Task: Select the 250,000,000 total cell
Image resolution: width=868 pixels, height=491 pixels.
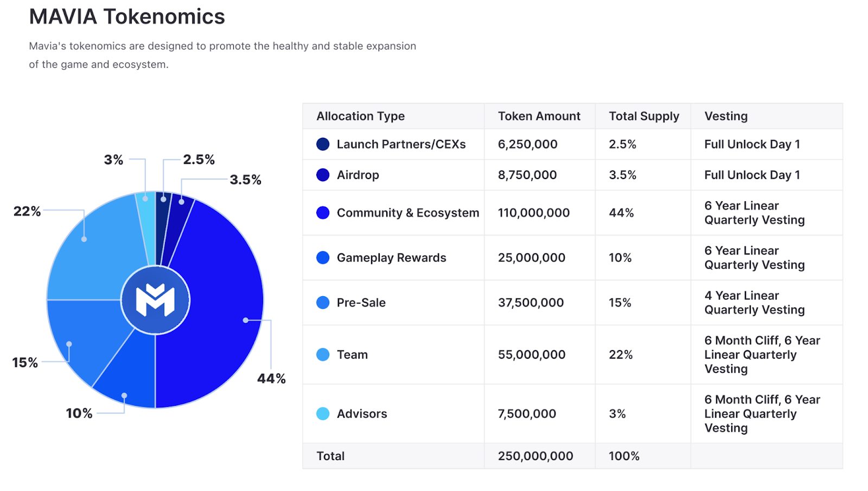Action: [535, 456]
